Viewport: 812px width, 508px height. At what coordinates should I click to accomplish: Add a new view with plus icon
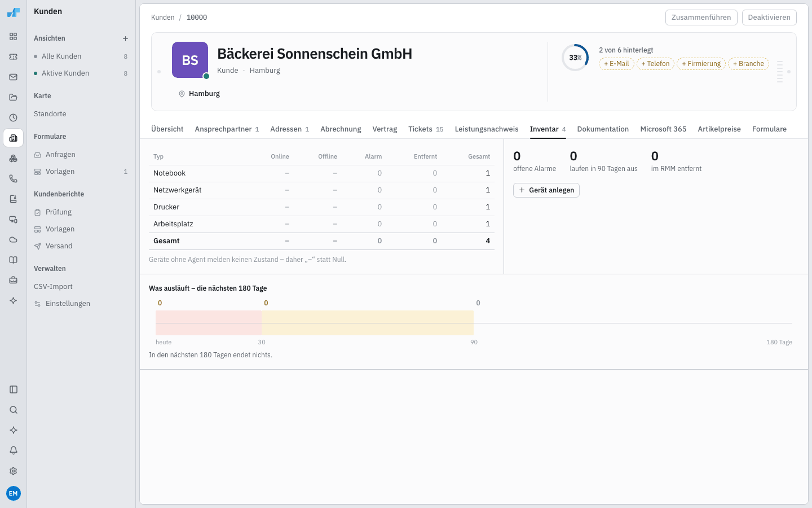tap(125, 38)
